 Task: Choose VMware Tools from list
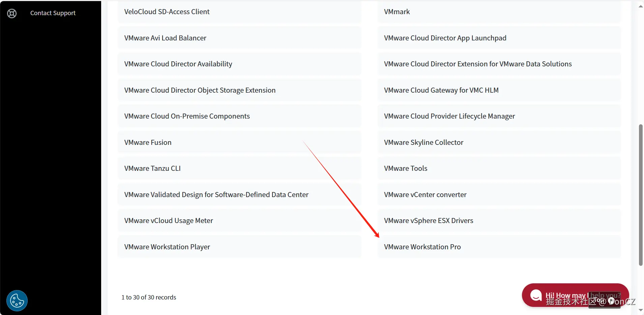(405, 168)
